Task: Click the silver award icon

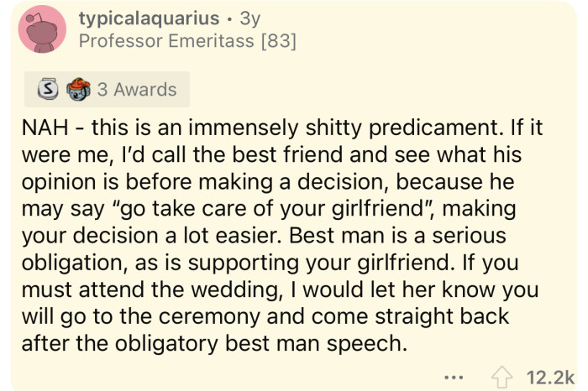Action: (x=50, y=89)
